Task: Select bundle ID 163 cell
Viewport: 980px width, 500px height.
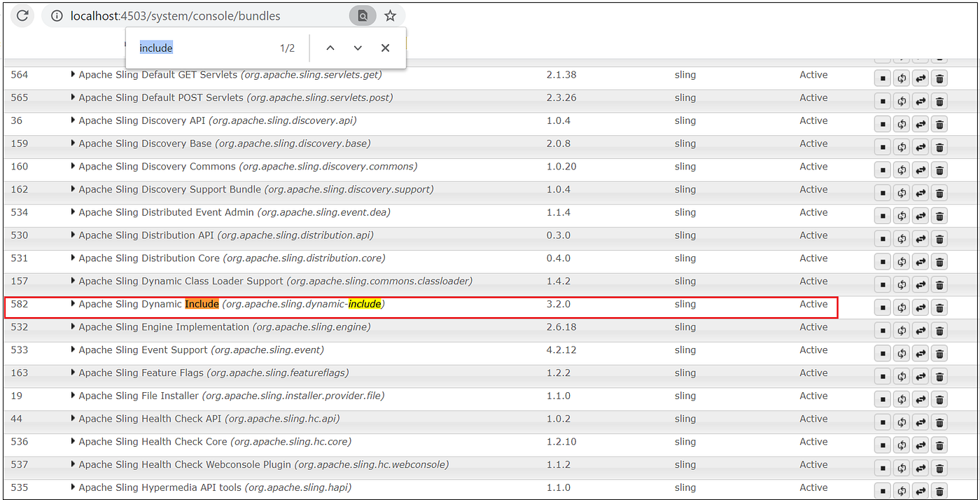Action: pos(20,373)
